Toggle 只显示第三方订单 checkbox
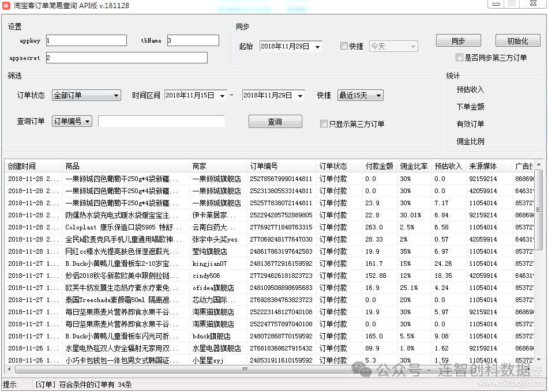 tap(324, 124)
